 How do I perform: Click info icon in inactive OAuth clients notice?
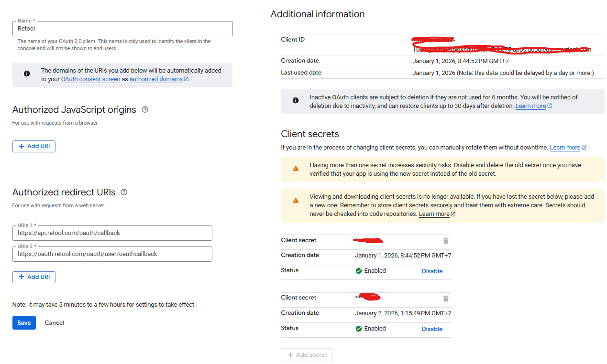pyautogui.click(x=296, y=100)
